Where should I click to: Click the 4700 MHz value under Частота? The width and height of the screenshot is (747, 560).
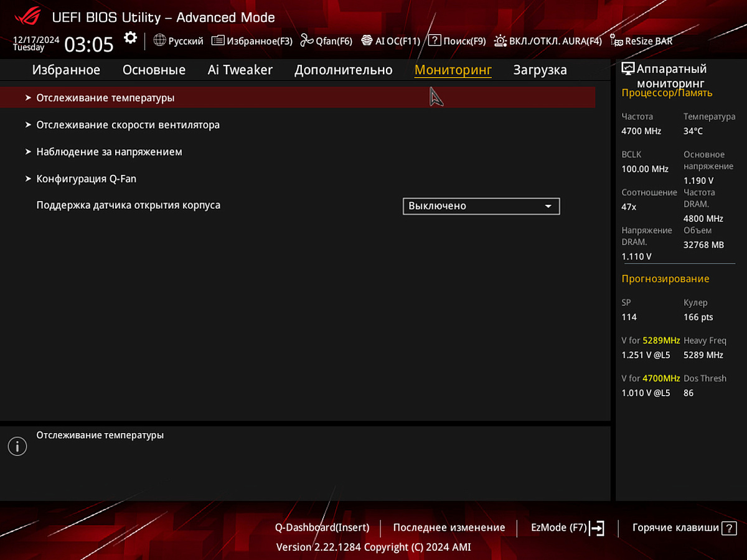(x=641, y=131)
